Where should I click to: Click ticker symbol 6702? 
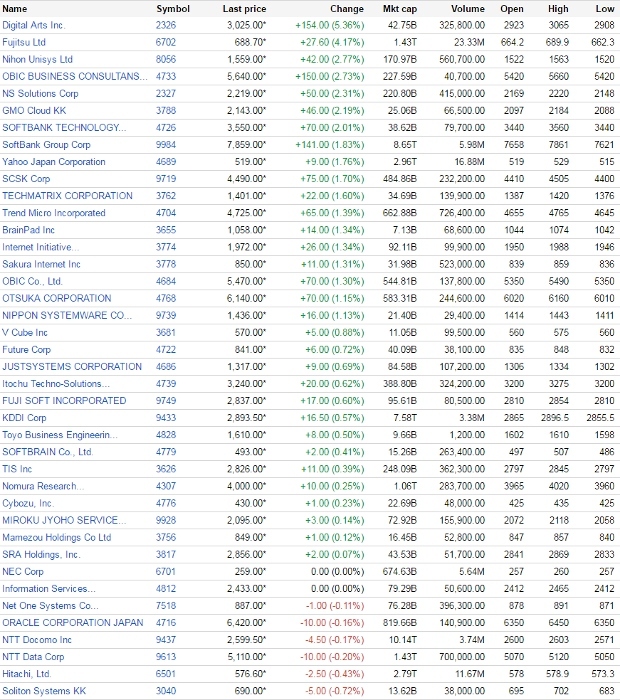tap(166, 42)
